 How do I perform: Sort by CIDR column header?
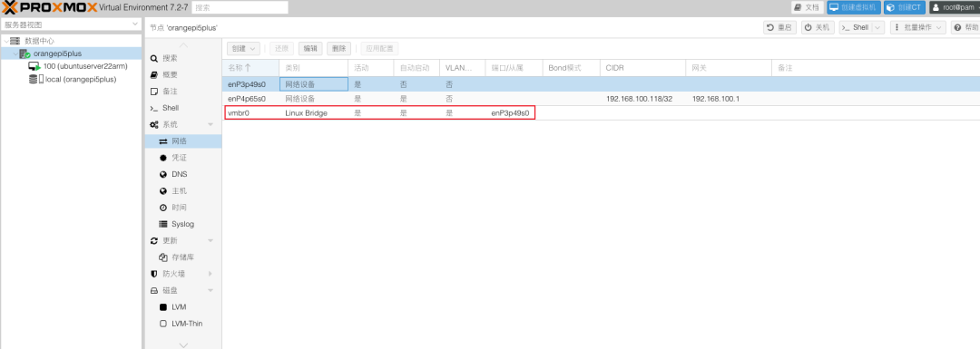pos(643,67)
